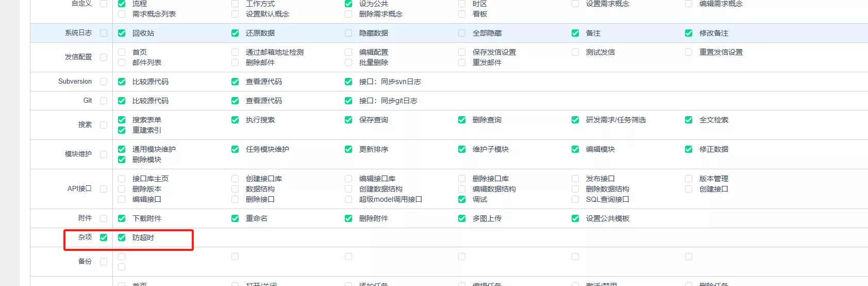Uncheck the 删除查询 checkbox
The width and height of the screenshot is (868, 286).
click(462, 120)
